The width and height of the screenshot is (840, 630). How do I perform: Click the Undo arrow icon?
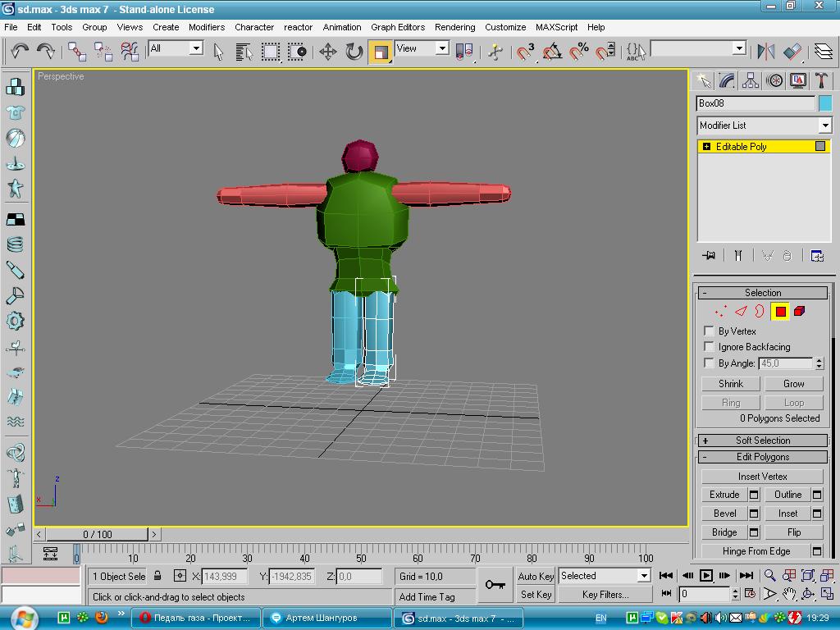pyautogui.click(x=20, y=52)
